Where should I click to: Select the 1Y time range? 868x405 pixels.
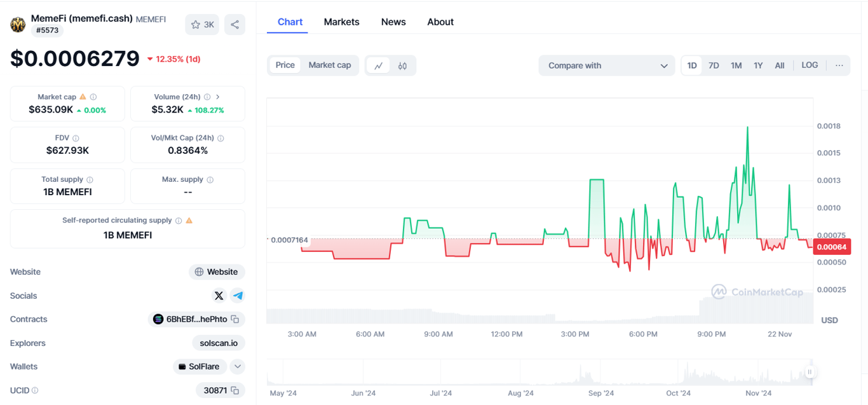[758, 65]
